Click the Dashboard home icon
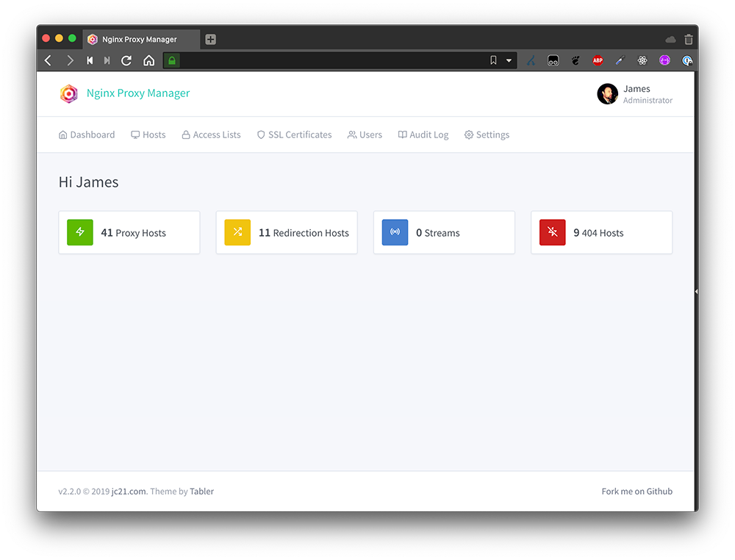 62,134
